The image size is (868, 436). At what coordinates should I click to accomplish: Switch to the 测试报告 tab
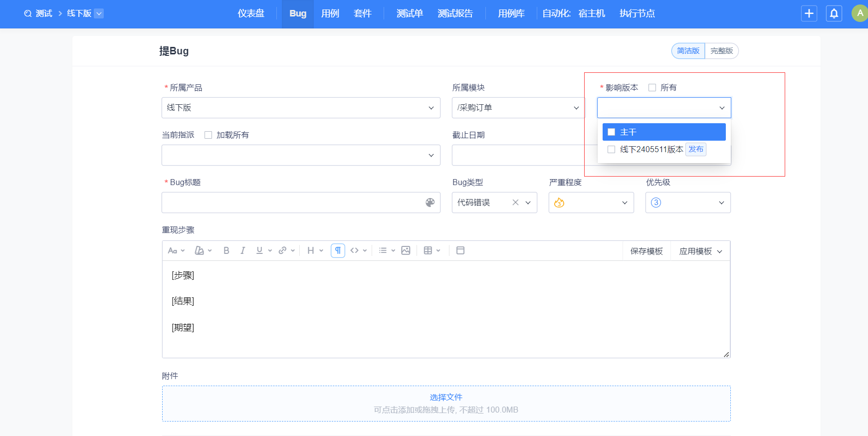click(x=455, y=13)
